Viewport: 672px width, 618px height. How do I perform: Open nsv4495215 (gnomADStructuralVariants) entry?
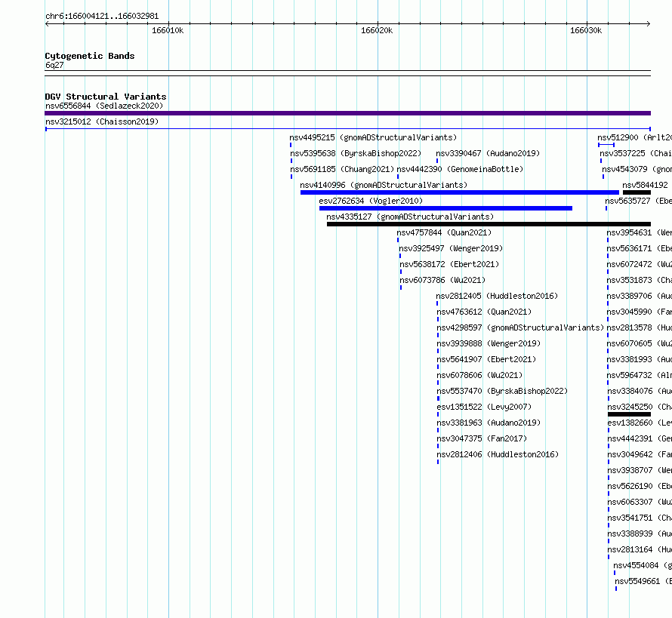pos(373,137)
